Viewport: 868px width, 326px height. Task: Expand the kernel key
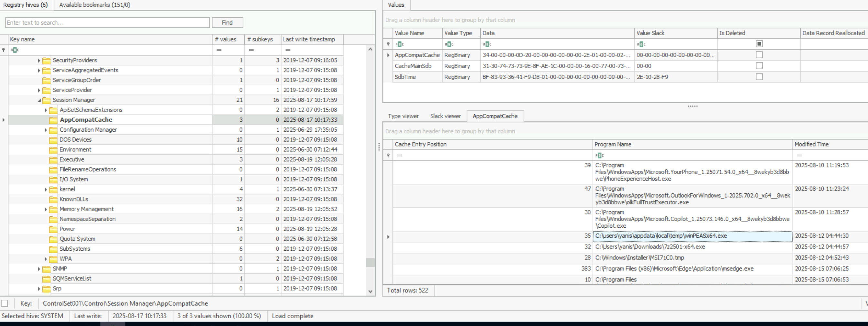click(x=46, y=190)
